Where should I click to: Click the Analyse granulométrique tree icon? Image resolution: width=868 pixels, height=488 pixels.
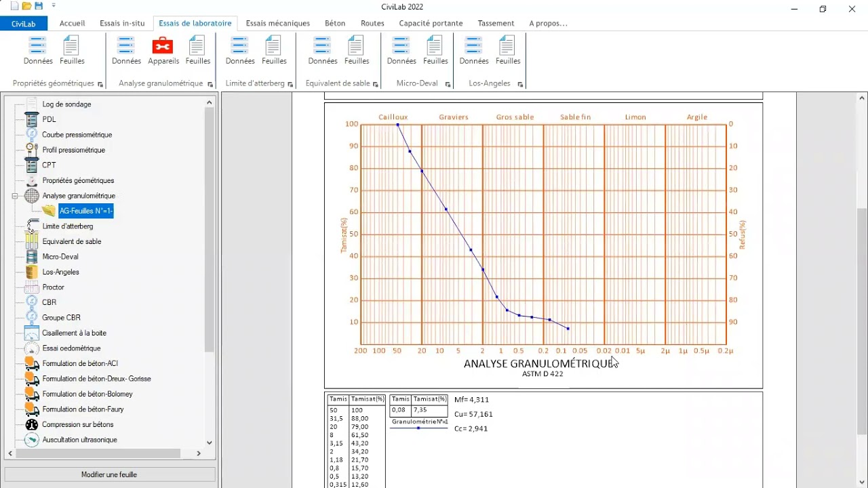(32, 196)
